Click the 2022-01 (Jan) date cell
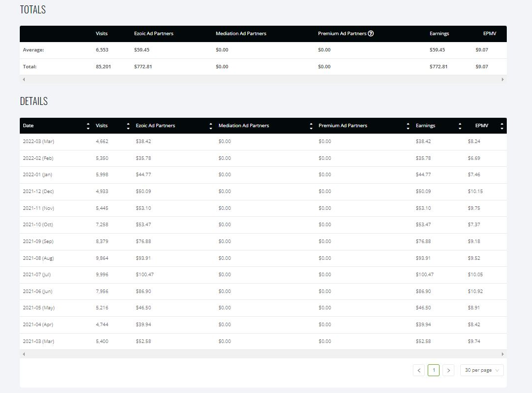 click(37, 175)
